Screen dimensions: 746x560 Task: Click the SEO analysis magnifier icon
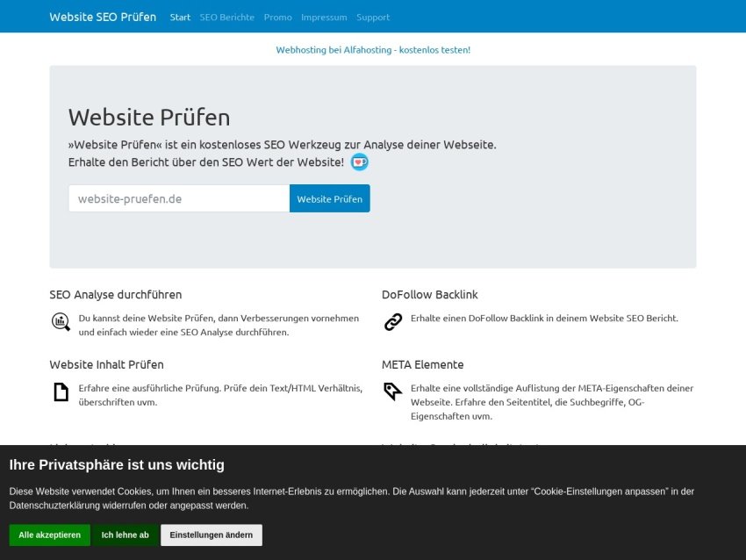point(61,322)
